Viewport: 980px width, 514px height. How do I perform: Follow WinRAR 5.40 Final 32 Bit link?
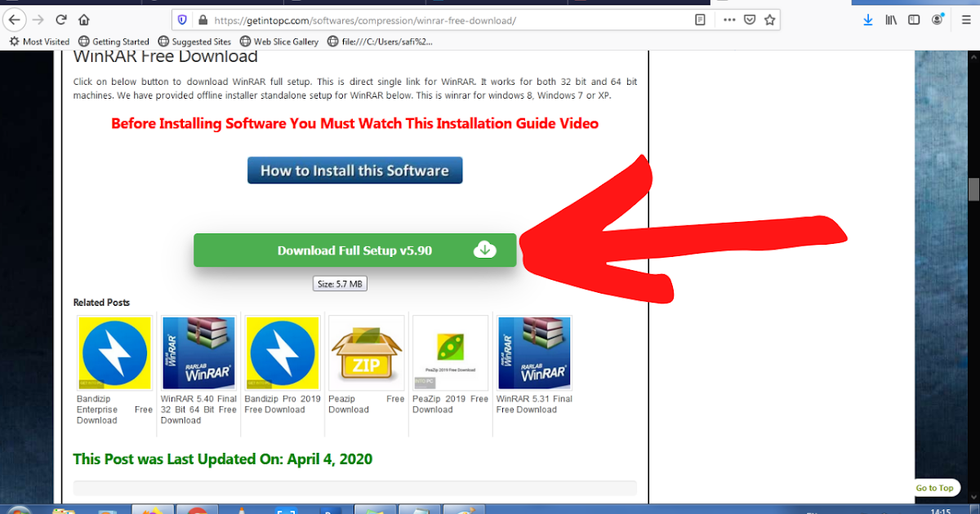coord(198,410)
